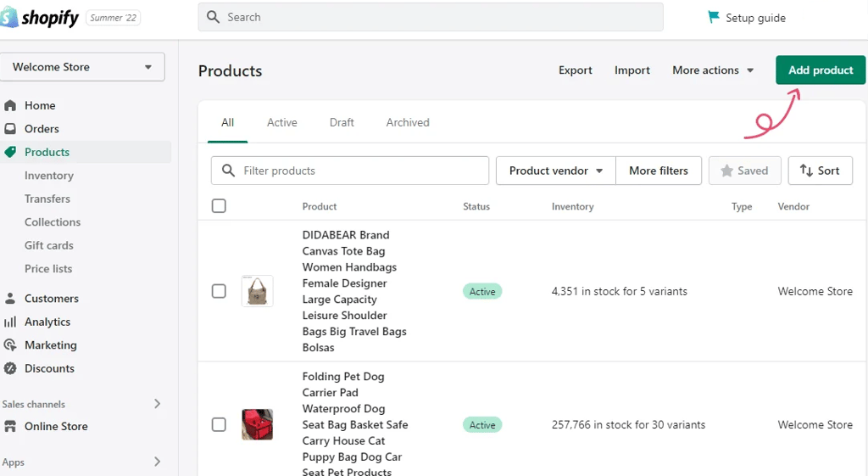Switch to the Archived products tab
This screenshot has width=868, height=476.
pyautogui.click(x=408, y=122)
